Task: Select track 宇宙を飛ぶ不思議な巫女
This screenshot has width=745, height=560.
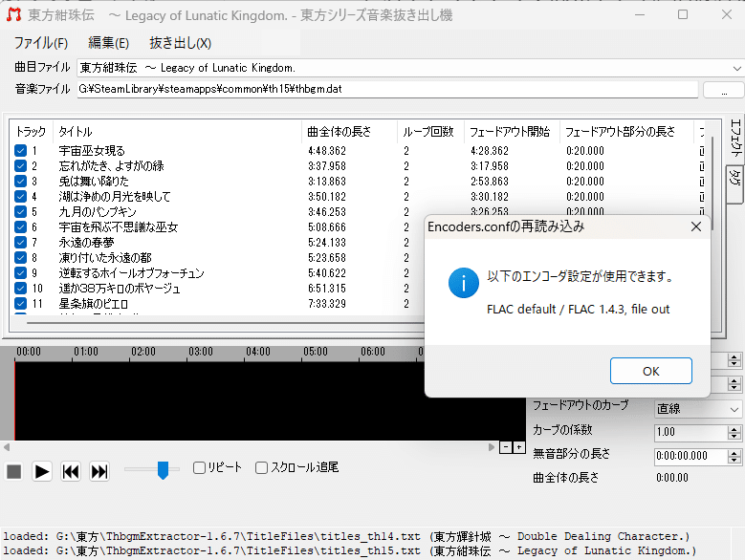Action: (119, 226)
